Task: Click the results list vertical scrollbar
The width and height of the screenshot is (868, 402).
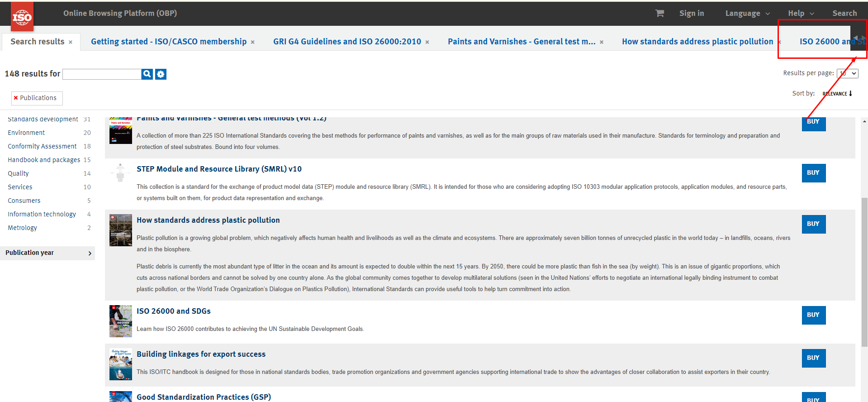Action: 864,272
